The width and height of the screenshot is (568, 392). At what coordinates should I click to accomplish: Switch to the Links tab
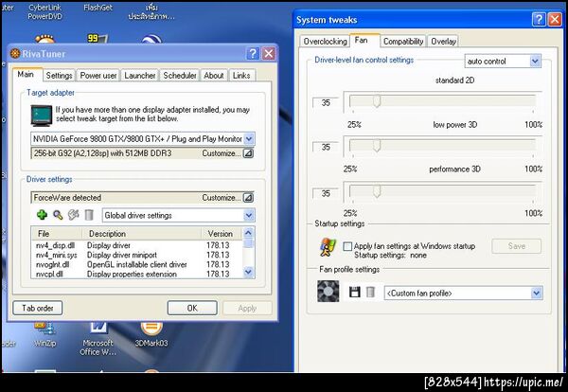pos(241,76)
